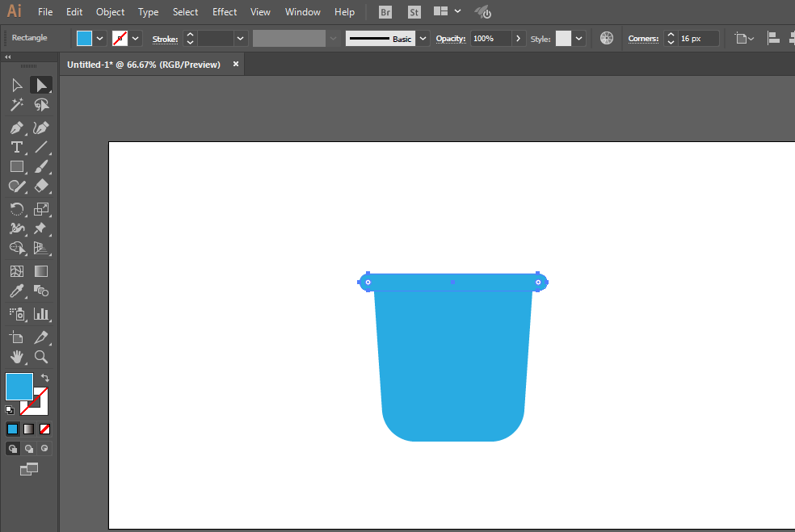Open the fill color dropdown in control bar
The image size is (795, 532).
tap(100, 38)
